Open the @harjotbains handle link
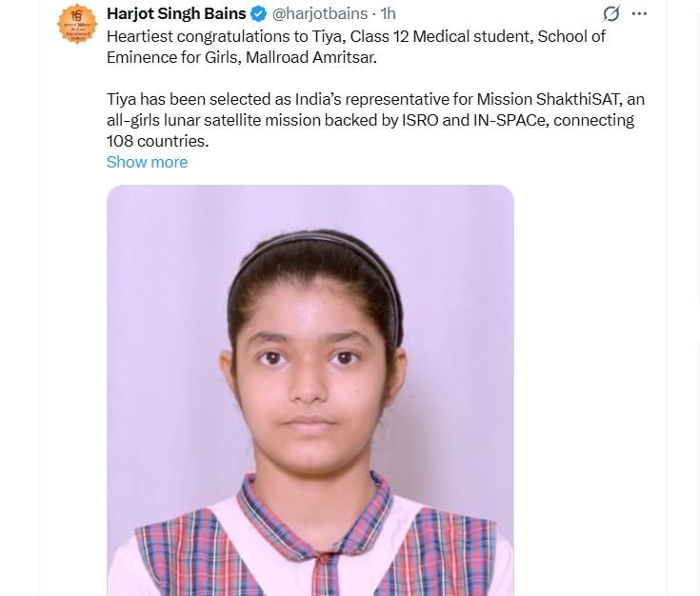The width and height of the screenshot is (700, 596). (x=320, y=14)
